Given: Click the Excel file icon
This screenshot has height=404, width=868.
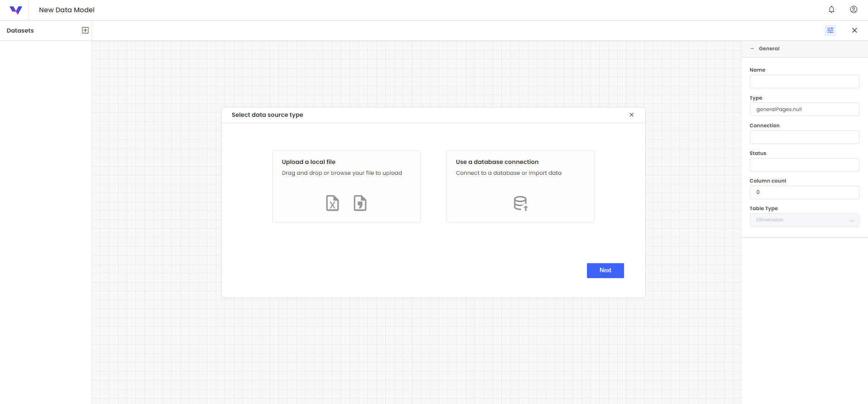Looking at the screenshot, I should point(332,203).
